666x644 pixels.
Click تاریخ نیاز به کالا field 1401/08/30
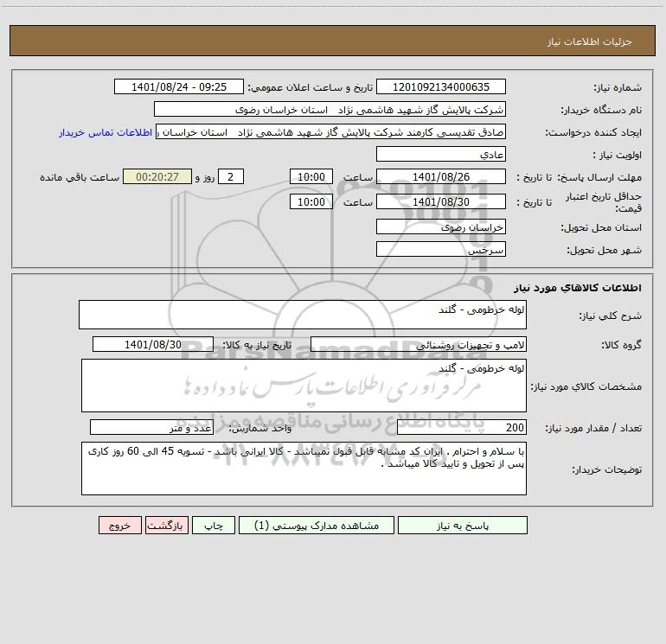(153, 344)
